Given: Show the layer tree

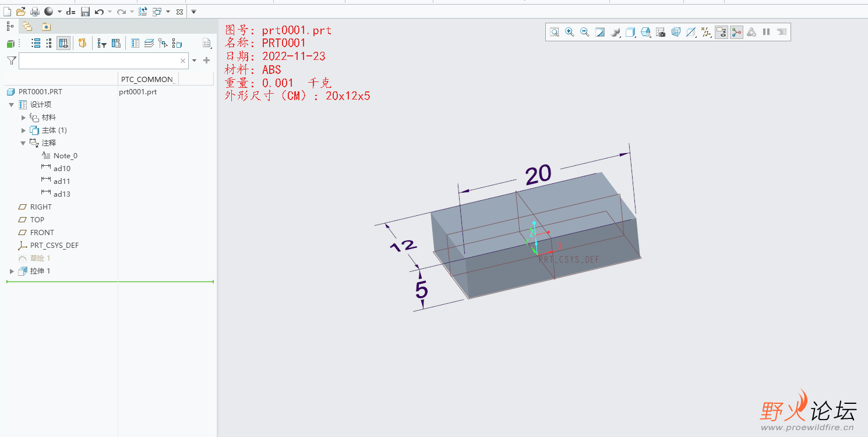Looking at the screenshot, I should [149, 43].
